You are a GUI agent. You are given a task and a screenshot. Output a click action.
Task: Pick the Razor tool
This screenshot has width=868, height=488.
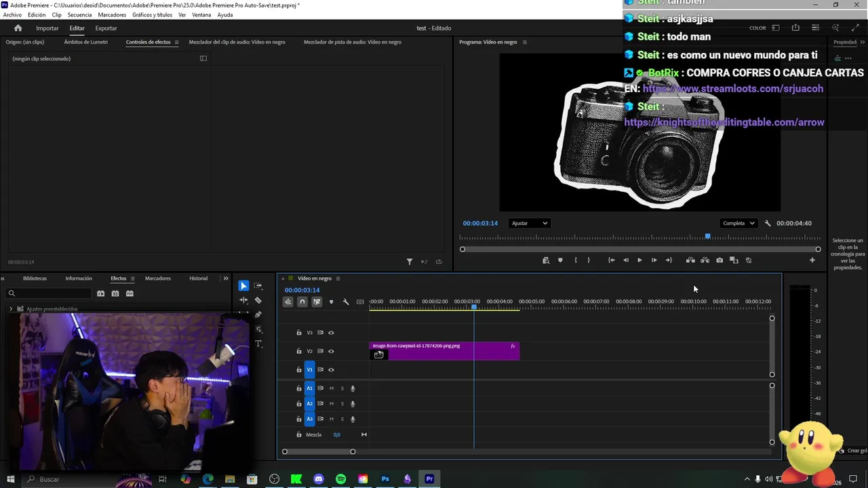pos(258,300)
